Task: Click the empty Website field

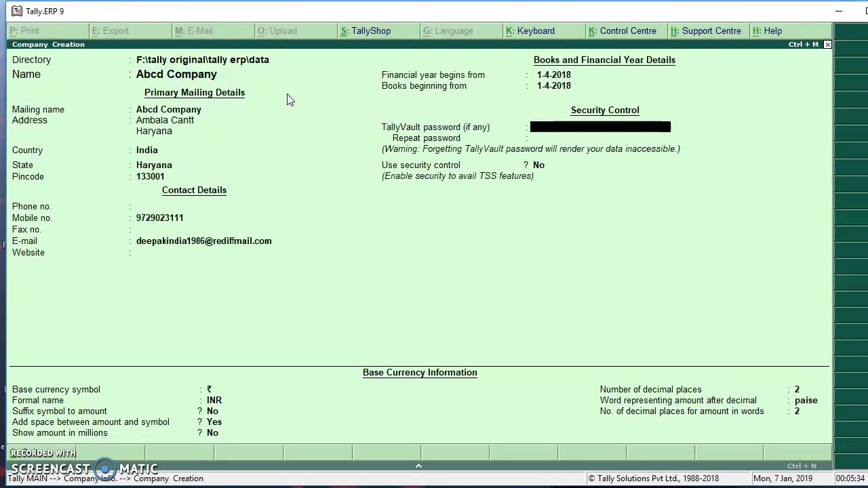Action: coord(203,253)
